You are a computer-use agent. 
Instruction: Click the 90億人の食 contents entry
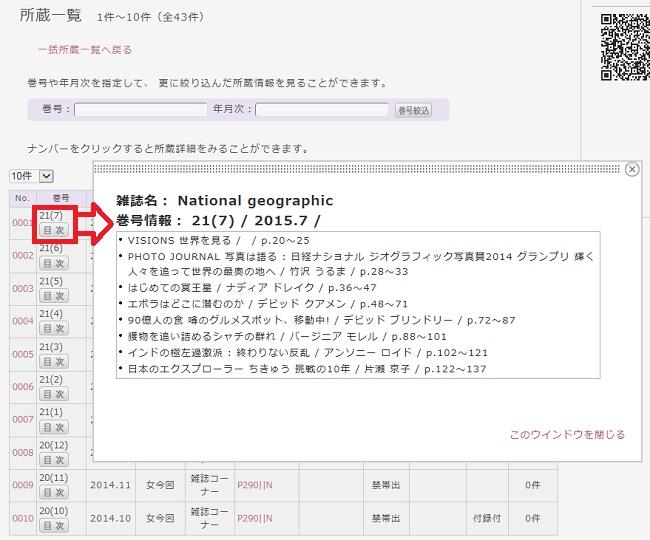point(322,320)
